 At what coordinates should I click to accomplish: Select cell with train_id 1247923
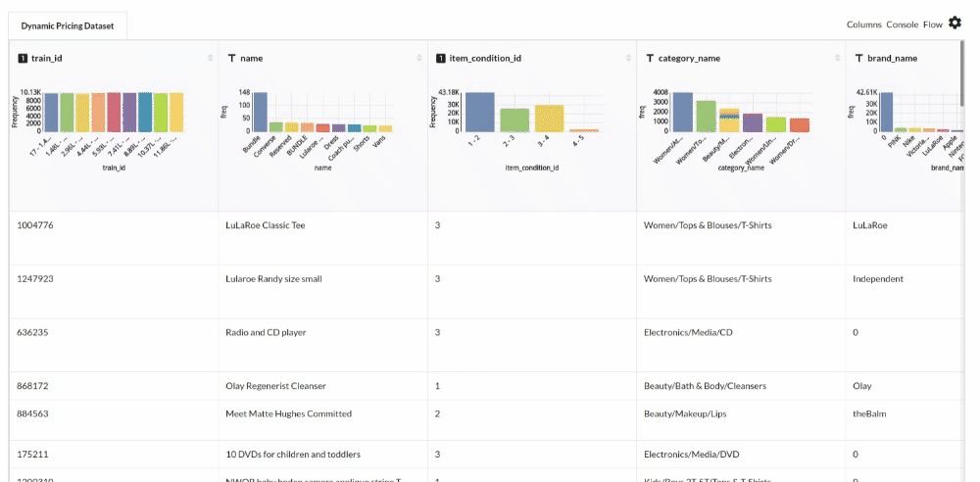(x=114, y=292)
